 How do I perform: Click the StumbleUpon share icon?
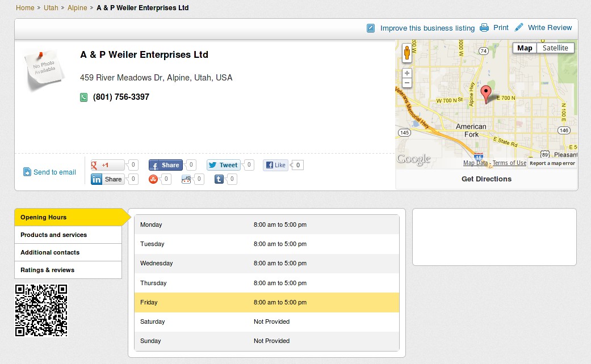[x=153, y=179]
